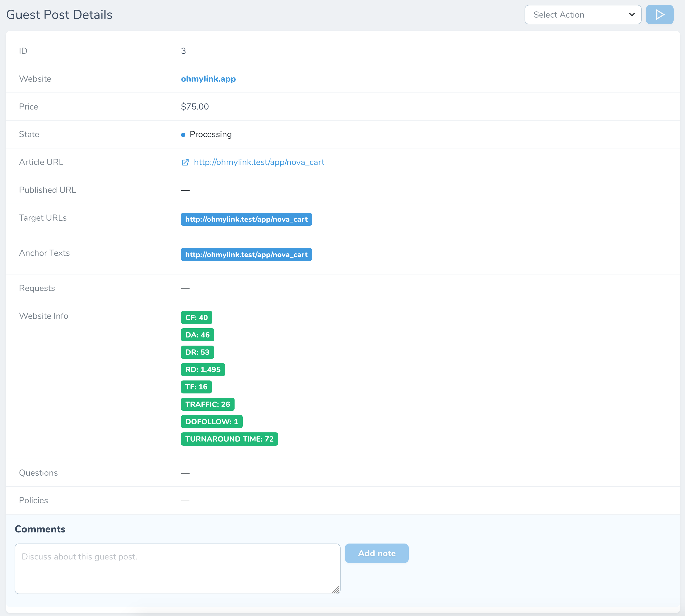Screen dimensions: 685x616
Task: Click the Guest Post Details heading
Action: [59, 15]
